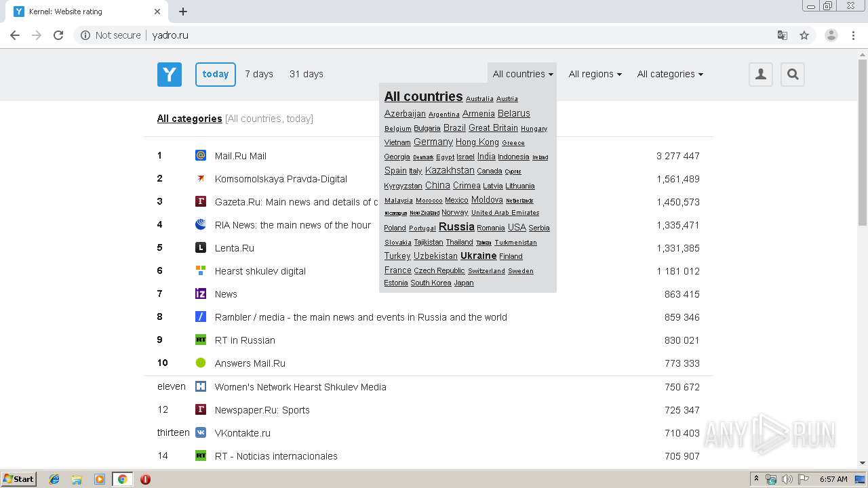Open the Mail.Ru Mail site link
This screenshot has height=488, width=868.
pos(241,156)
